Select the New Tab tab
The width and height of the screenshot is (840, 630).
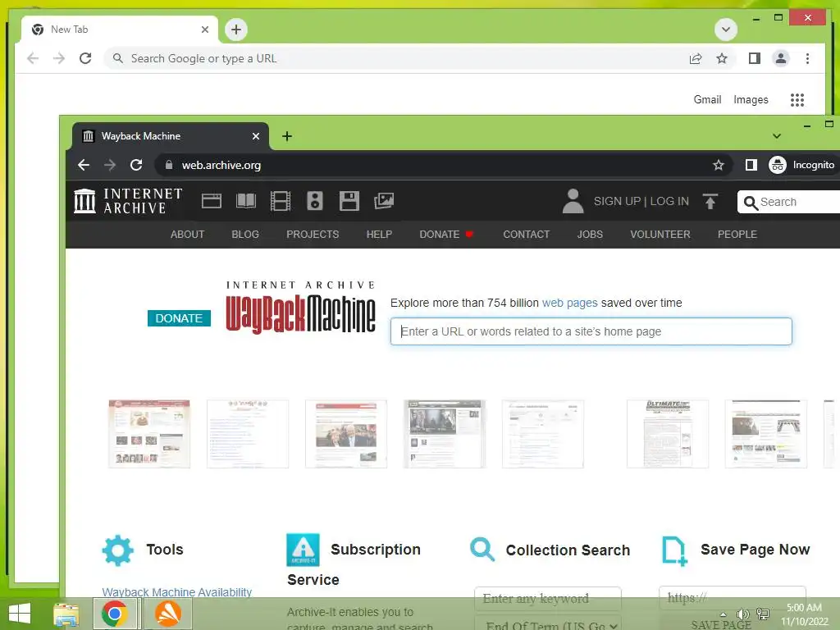(119, 30)
